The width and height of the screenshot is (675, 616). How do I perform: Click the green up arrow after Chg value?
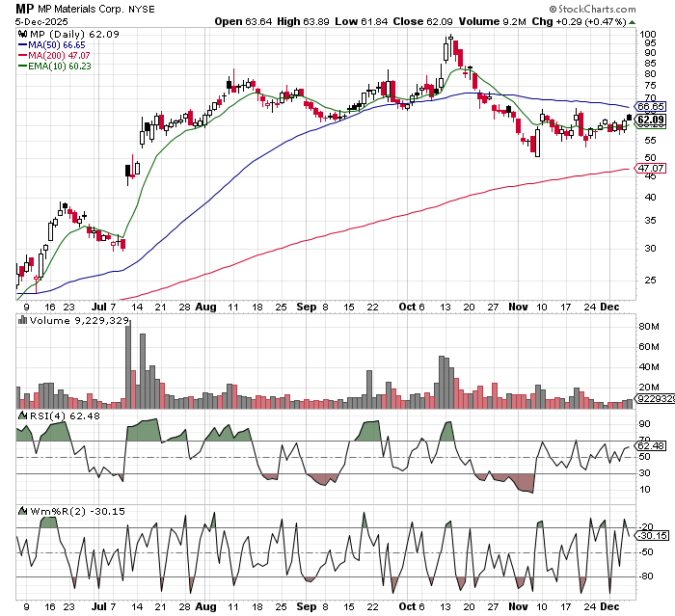(632, 22)
